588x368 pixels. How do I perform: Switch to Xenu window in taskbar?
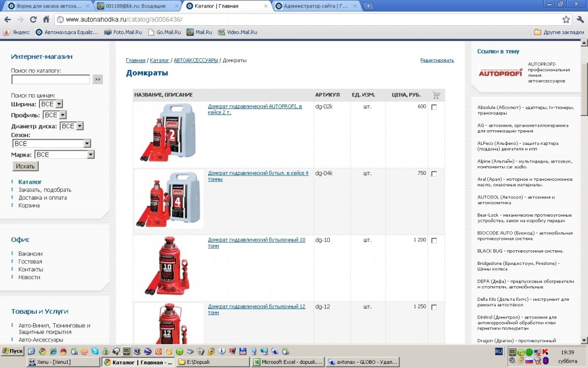tap(63, 362)
